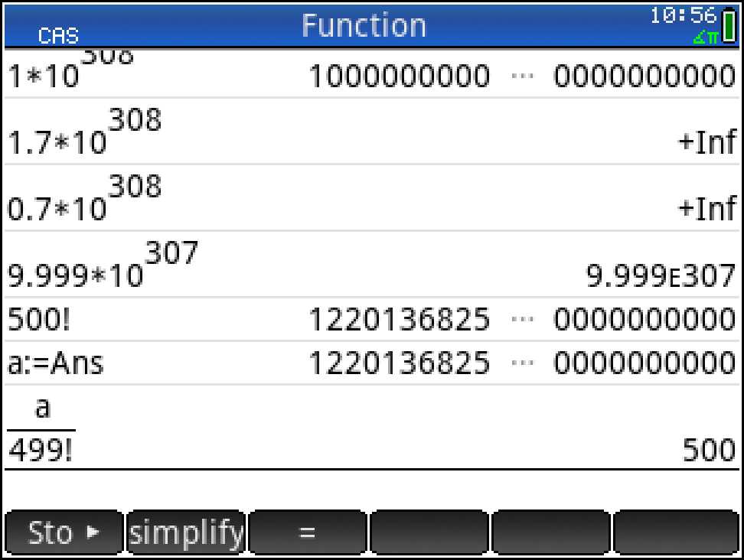Screen dimensions: 744x560
Task: Select the 0.7*10^308 history expression
Action: [x=84, y=197]
